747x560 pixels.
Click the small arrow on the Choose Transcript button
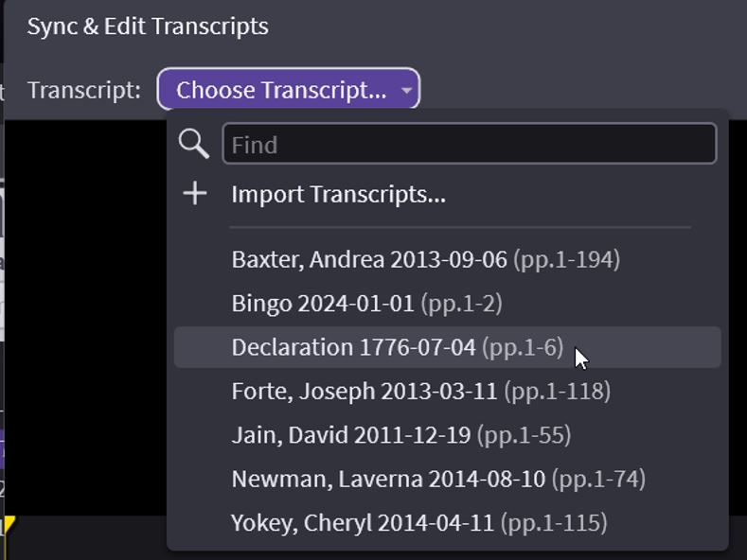[406, 91]
